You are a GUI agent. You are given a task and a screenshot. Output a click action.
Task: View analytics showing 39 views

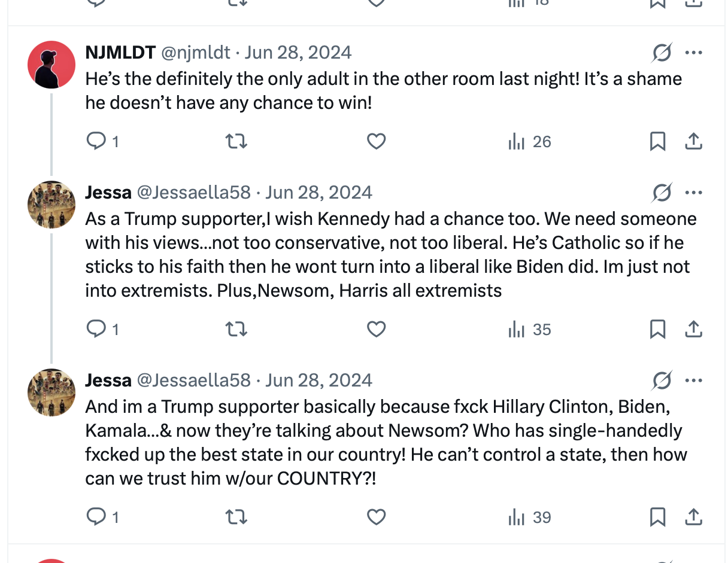click(529, 518)
